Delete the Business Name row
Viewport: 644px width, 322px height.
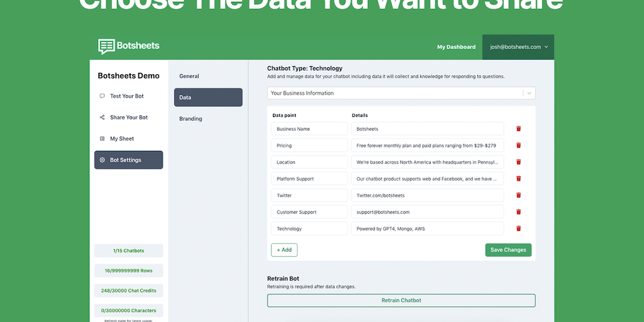[x=518, y=128]
